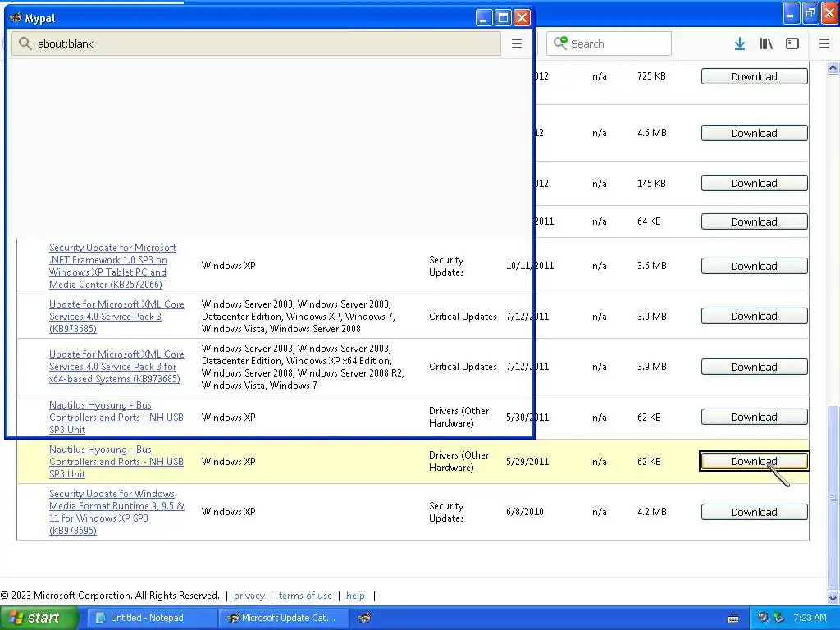This screenshot has width=840, height=630.
Task: Open the hamburger menu in the about:blank popup
Action: [x=517, y=44]
